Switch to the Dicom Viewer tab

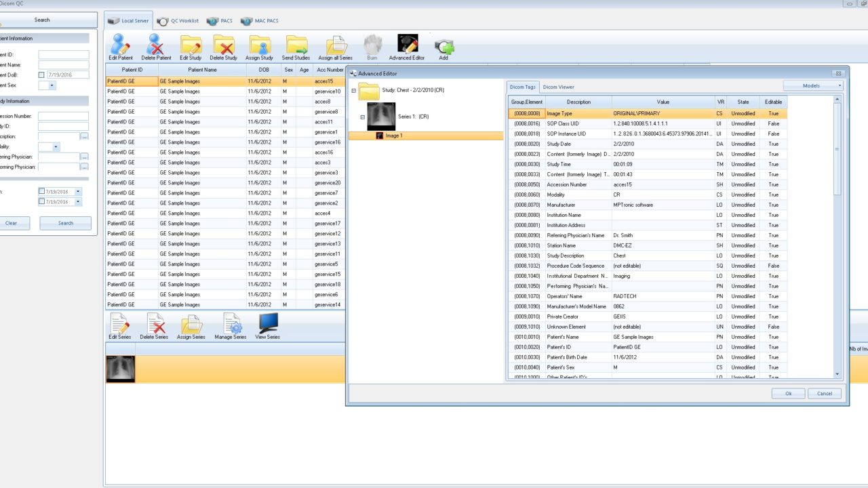558,87
